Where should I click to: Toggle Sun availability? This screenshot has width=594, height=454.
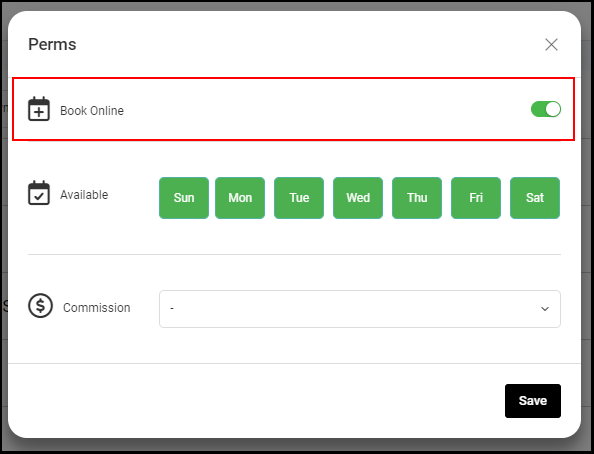[184, 198]
